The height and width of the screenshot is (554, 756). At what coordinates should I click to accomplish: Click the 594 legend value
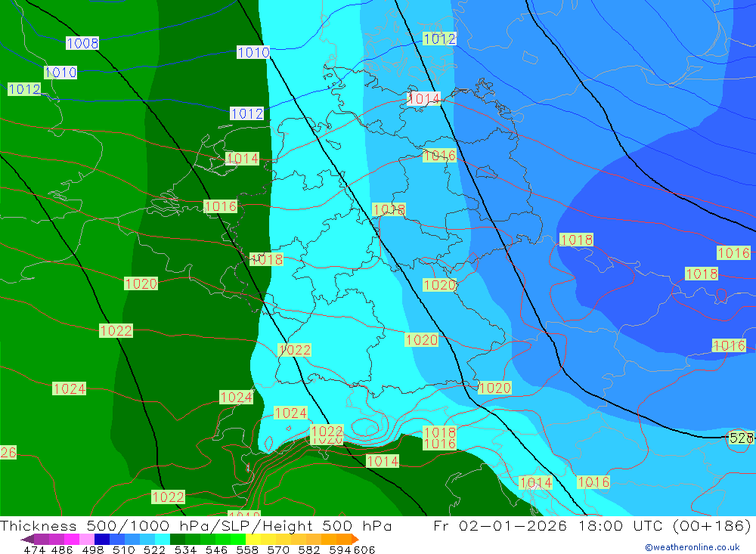(340, 549)
